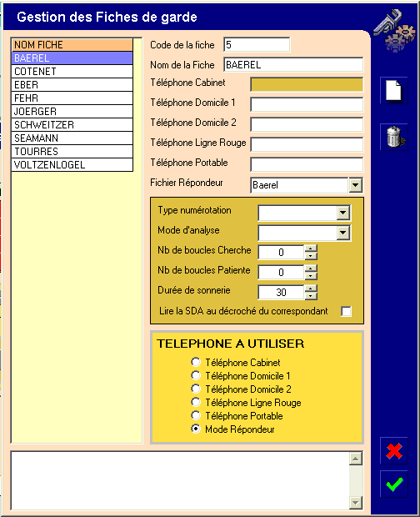The height and width of the screenshot is (517, 420).
Task: Open the Fichier Répondeur dropdown
Action: point(355,185)
